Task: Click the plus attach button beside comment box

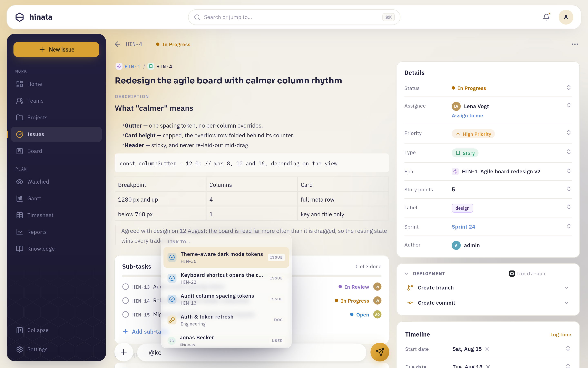Action: pyautogui.click(x=124, y=352)
